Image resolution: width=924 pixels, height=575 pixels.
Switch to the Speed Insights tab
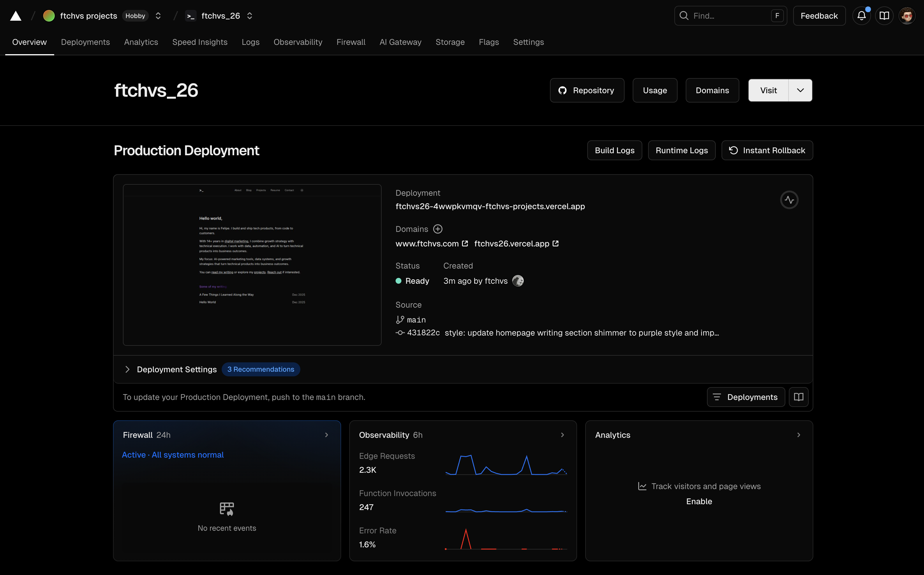(200, 42)
